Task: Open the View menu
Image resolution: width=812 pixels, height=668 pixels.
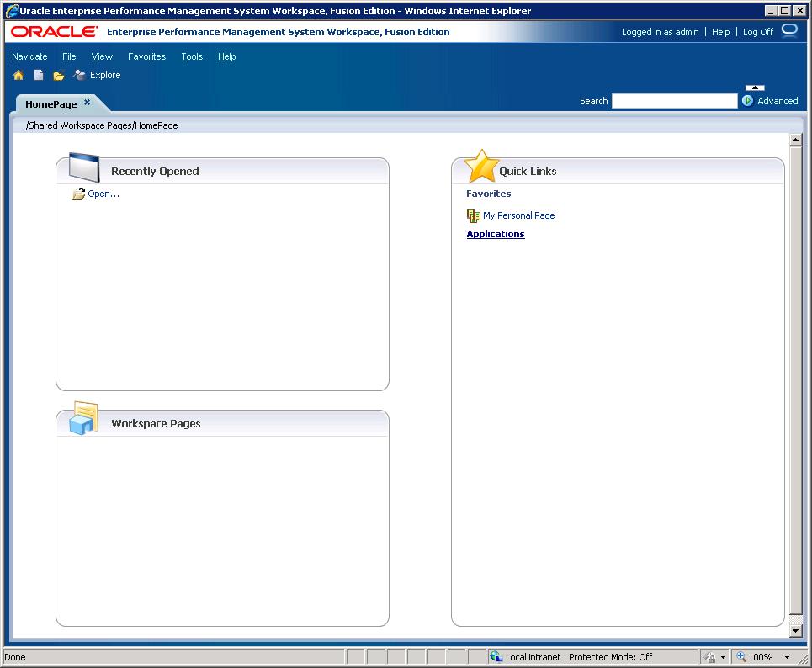Action: 102,56
